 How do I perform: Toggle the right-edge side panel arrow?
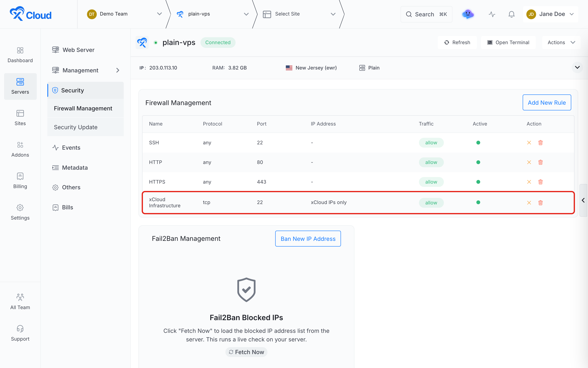(x=583, y=200)
